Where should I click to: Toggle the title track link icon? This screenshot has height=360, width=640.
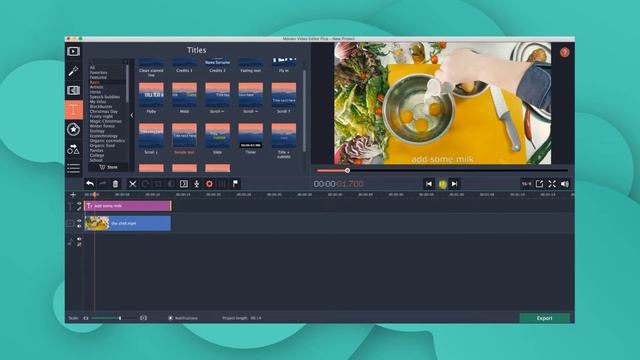tap(79, 209)
